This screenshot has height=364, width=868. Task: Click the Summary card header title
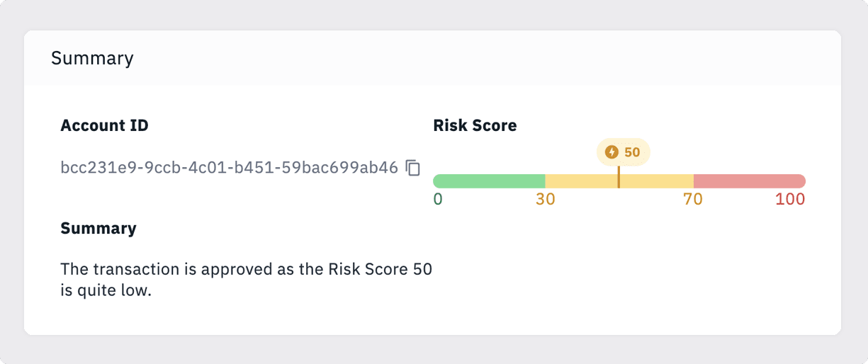(92, 58)
